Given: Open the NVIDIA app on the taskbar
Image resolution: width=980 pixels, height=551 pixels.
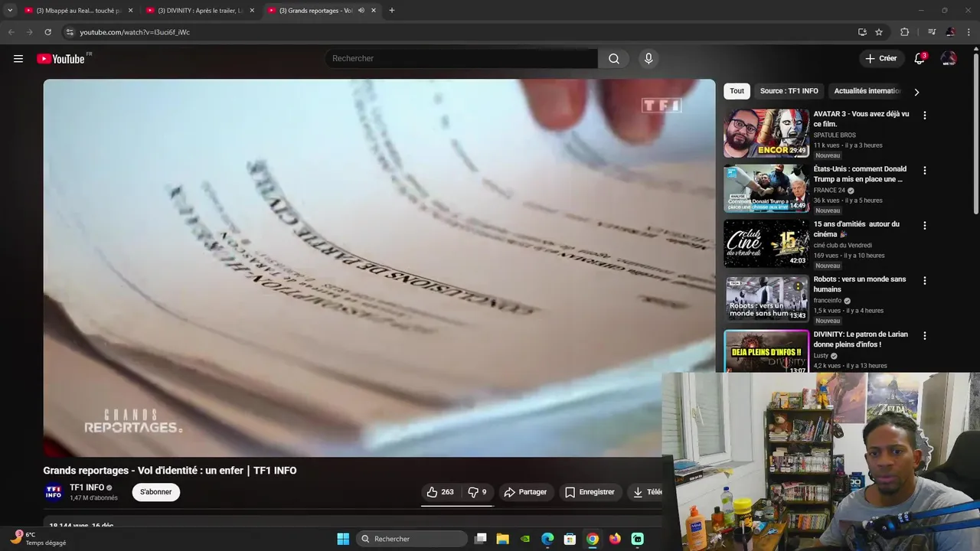Looking at the screenshot, I should (x=525, y=539).
